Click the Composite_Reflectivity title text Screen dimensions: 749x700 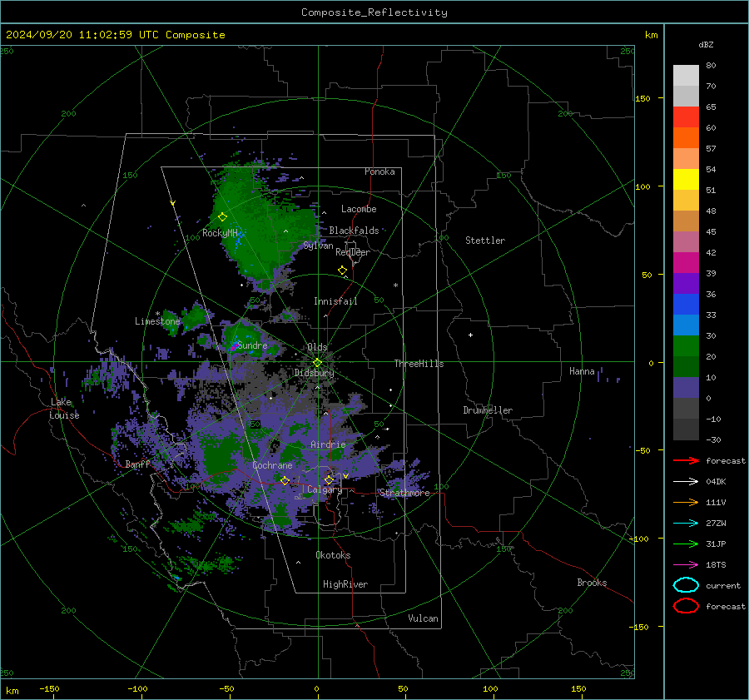pyautogui.click(x=374, y=12)
